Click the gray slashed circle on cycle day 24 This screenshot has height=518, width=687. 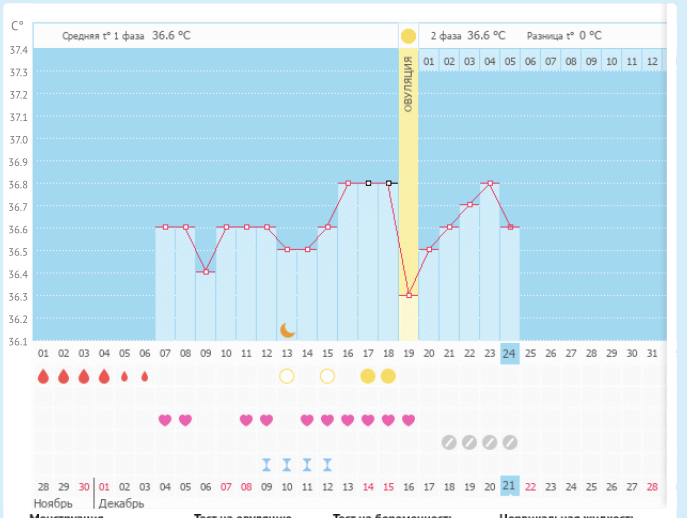[x=510, y=441]
